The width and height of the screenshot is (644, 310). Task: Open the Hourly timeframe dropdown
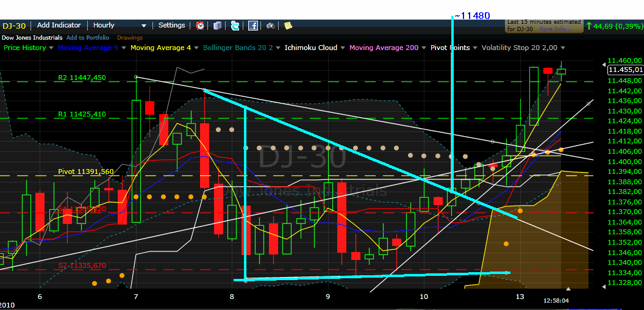120,26
